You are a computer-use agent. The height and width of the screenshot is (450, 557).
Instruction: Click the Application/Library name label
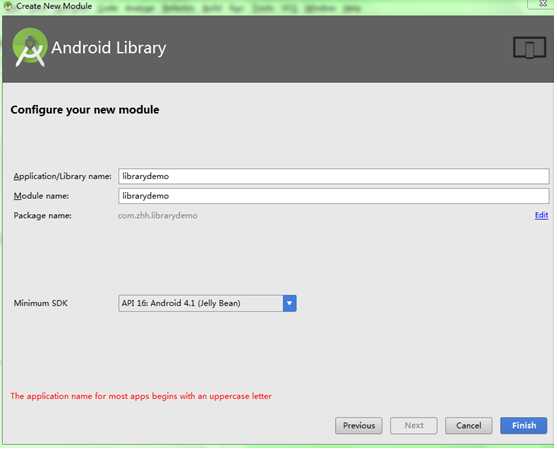[x=62, y=176]
